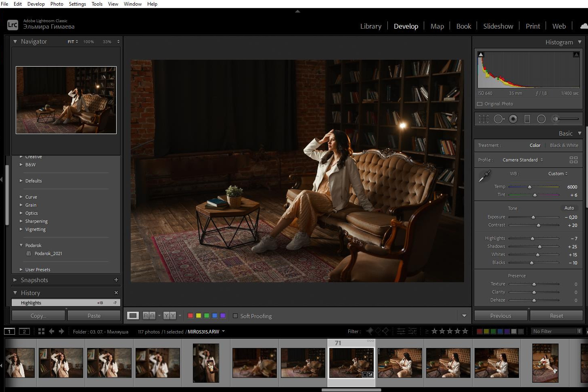
Task: Select the Red Eye Correction tool
Action: pyautogui.click(x=513, y=119)
